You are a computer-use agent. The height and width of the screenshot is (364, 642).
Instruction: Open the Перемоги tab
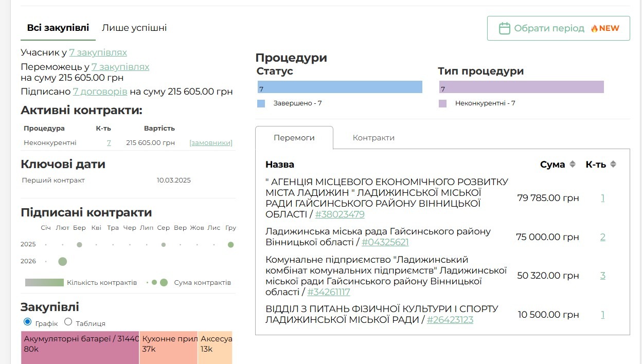[x=294, y=138]
